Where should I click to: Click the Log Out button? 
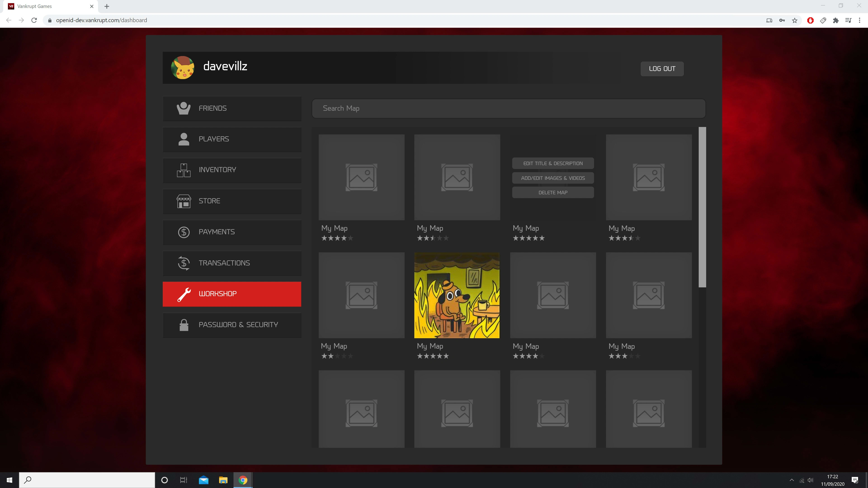tap(662, 69)
